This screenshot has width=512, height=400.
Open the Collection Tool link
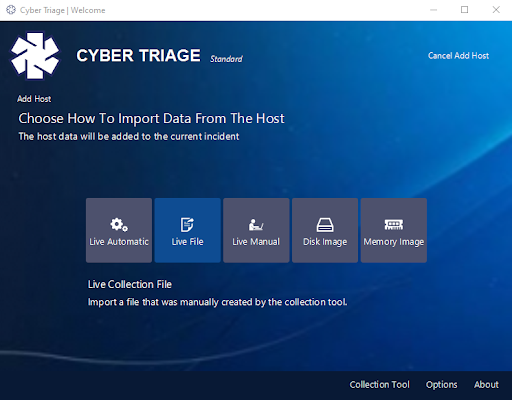click(379, 385)
